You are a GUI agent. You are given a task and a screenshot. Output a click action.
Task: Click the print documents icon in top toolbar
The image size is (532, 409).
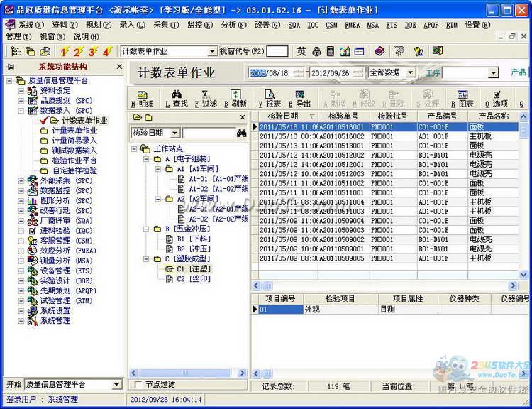[x=45, y=51]
